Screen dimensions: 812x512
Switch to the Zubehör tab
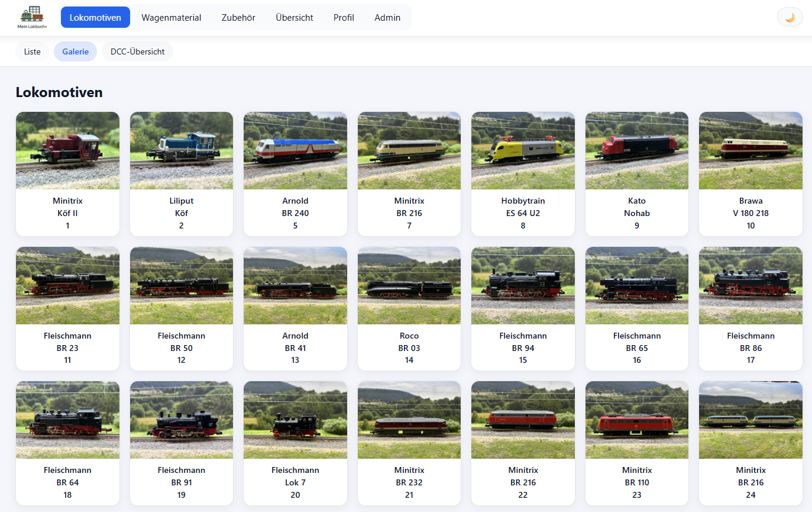(x=238, y=18)
